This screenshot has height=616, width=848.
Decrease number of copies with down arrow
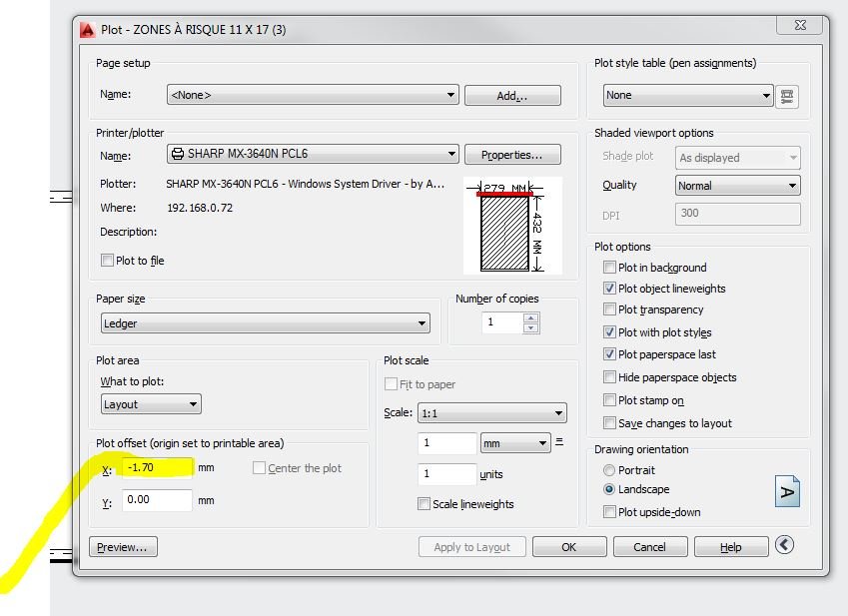point(531,328)
